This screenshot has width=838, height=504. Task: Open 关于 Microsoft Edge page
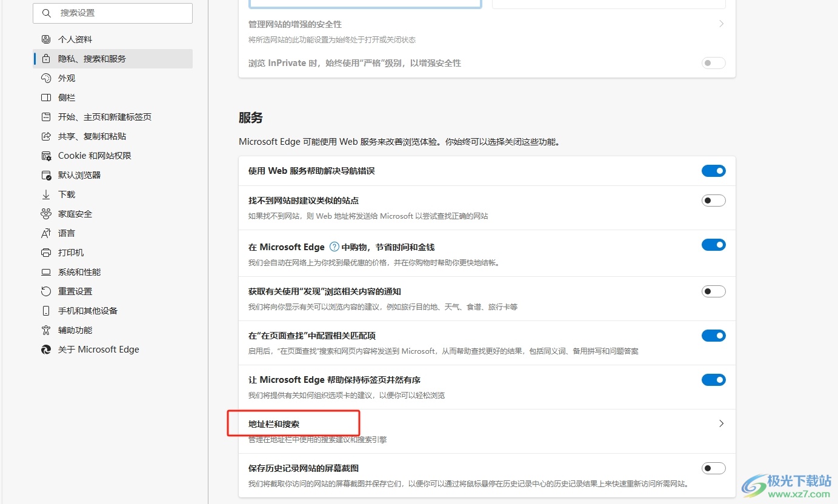tap(113, 350)
